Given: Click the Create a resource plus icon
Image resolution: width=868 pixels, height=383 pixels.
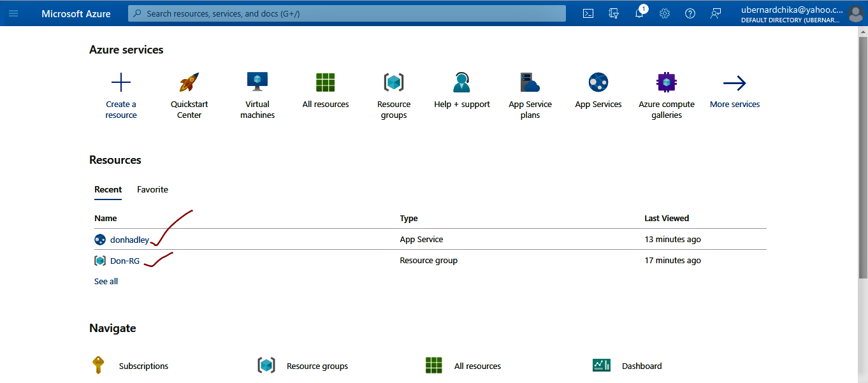Looking at the screenshot, I should 121,82.
